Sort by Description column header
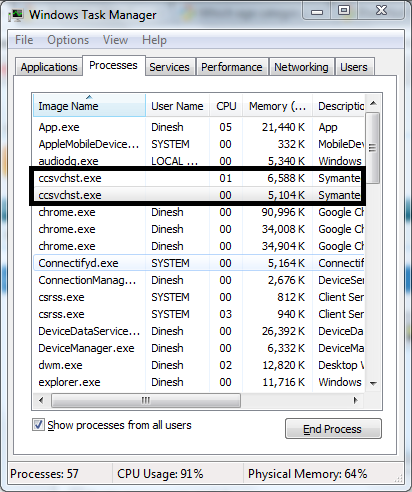The image size is (412, 492). coord(339,106)
